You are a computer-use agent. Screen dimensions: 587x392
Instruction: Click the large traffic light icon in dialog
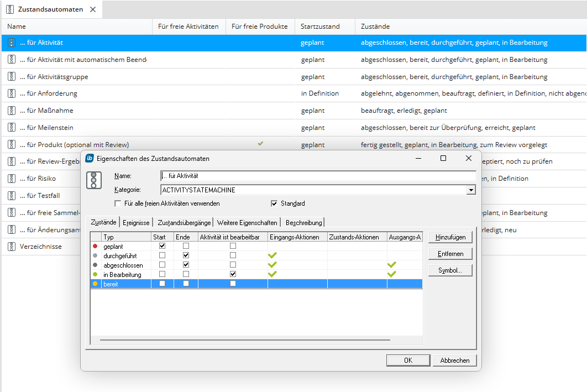96,181
